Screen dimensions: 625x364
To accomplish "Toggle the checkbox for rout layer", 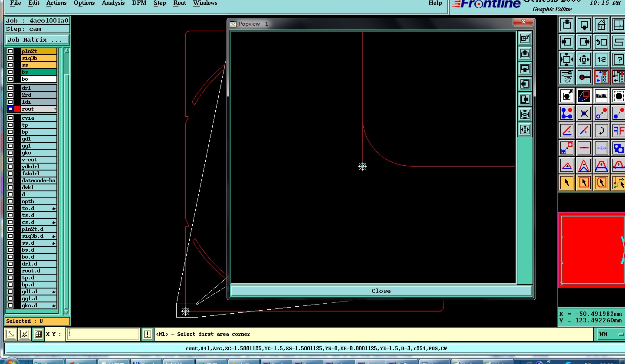I will 10,109.
